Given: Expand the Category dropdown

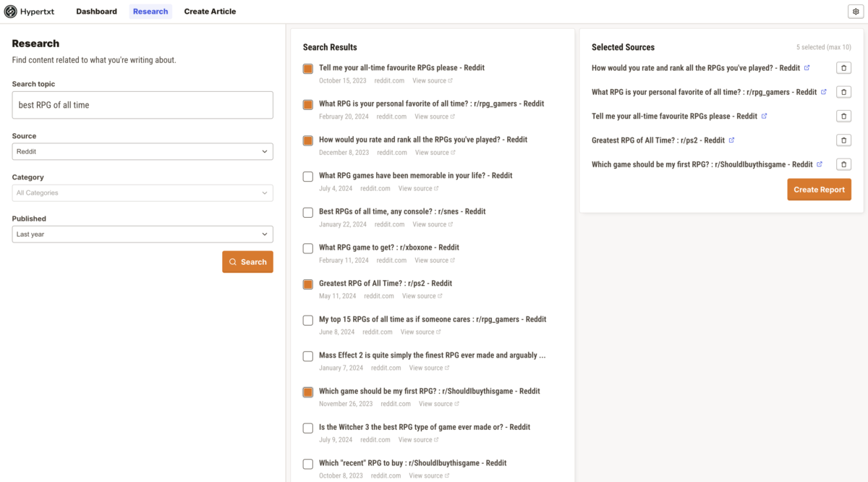Looking at the screenshot, I should click(142, 193).
